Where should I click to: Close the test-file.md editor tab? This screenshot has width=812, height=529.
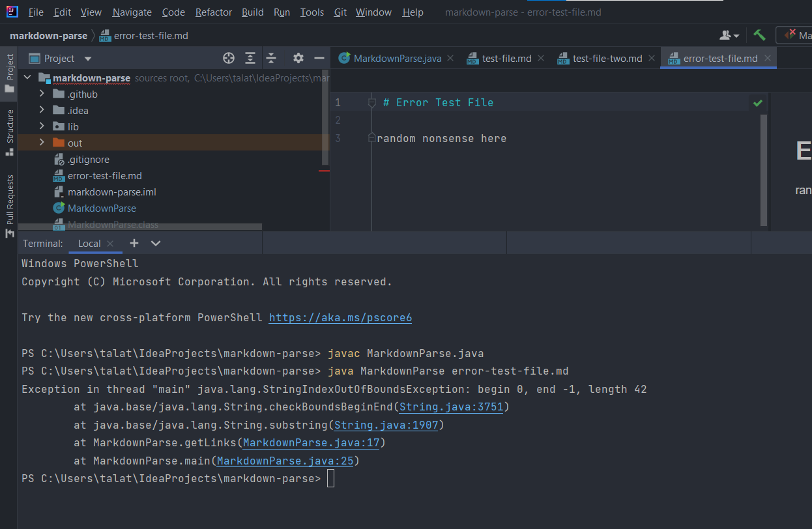click(540, 58)
